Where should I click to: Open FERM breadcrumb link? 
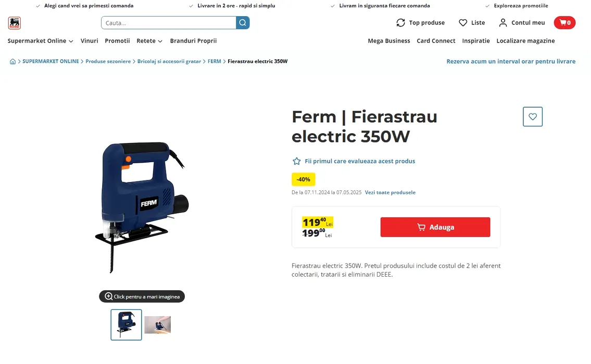[x=214, y=61]
